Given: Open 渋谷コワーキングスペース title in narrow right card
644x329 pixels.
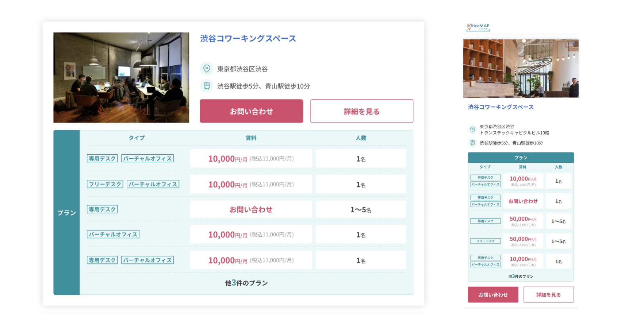Looking at the screenshot, I should (x=501, y=107).
